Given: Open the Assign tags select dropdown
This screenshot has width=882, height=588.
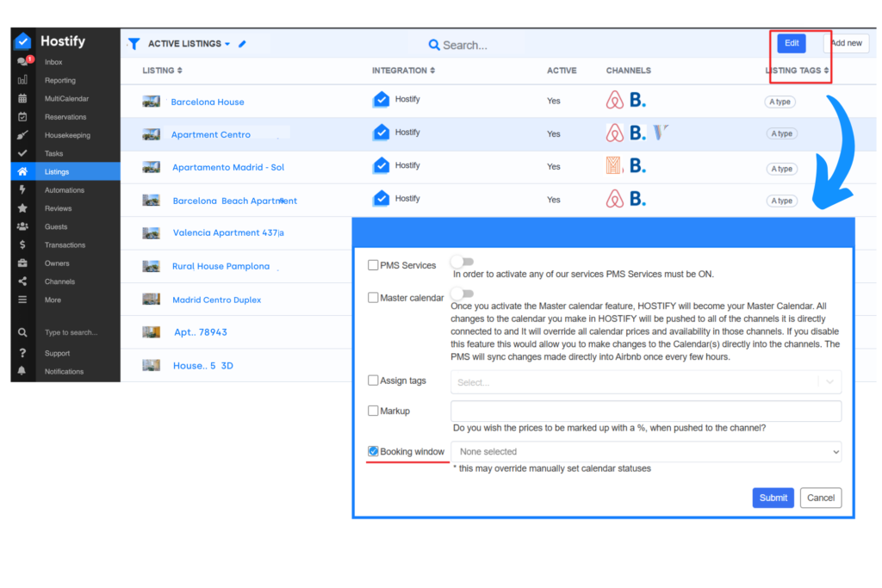Looking at the screenshot, I should point(646,381).
